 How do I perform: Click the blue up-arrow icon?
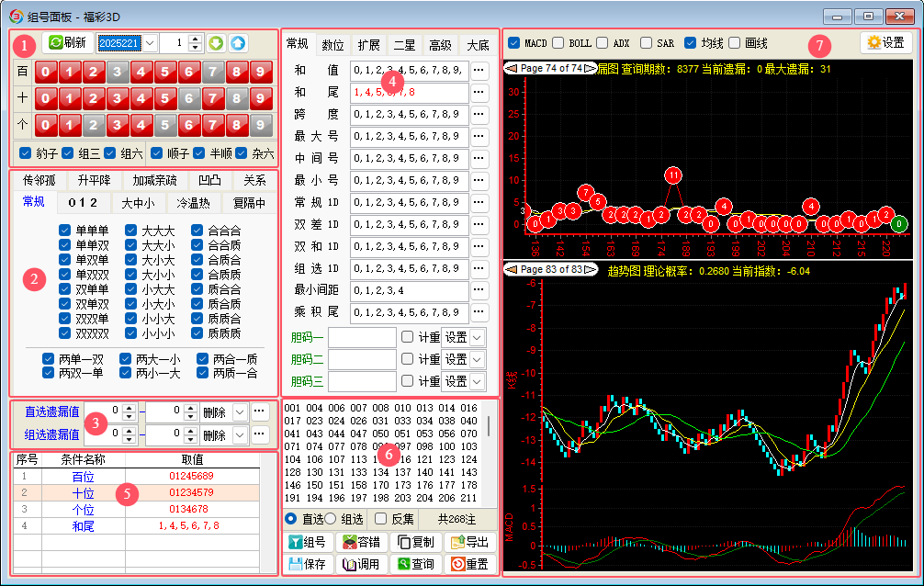coord(237,43)
